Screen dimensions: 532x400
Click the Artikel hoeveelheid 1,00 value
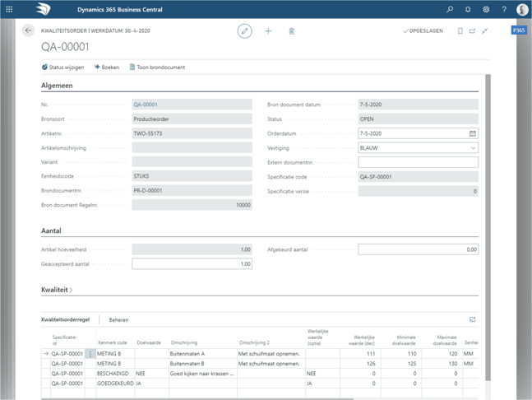(192, 249)
